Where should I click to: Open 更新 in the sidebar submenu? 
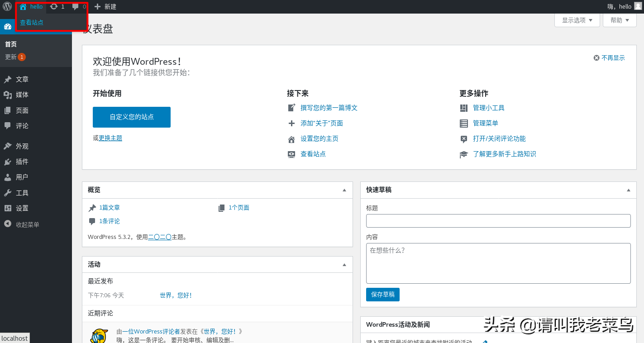[15, 57]
